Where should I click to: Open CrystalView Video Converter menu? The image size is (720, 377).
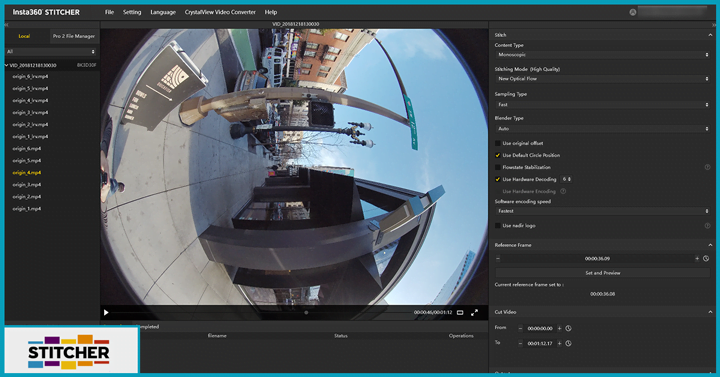[x=220, y=12]
